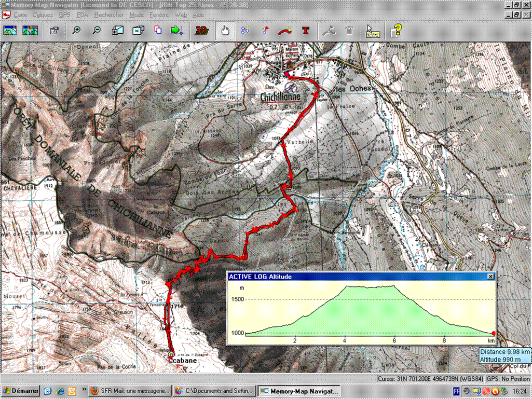Click the green arrow go-to position icon
532x399 pixels.
pyautogui.click(x=177, y=31)
